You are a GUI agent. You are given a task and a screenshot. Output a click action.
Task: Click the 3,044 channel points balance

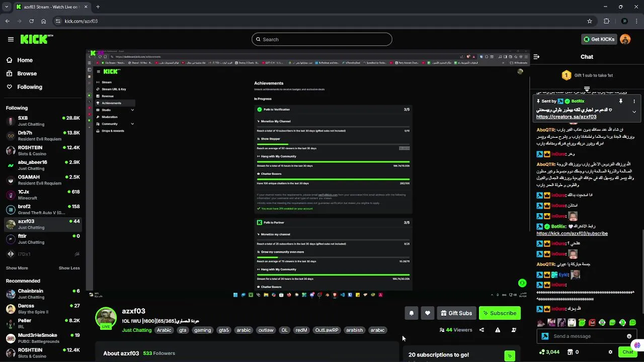coord(549,352)
